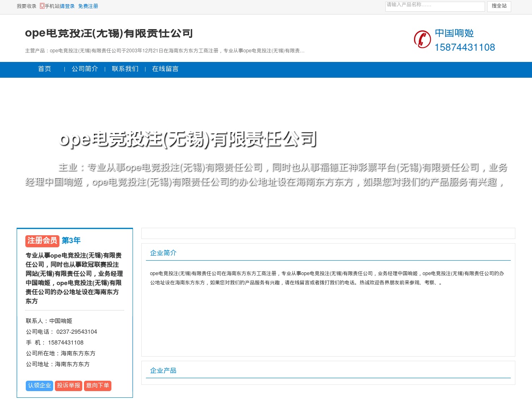The height and width of the screenshot is (399, 532).
Task: Open the 手机站 link
Action: 52,6
